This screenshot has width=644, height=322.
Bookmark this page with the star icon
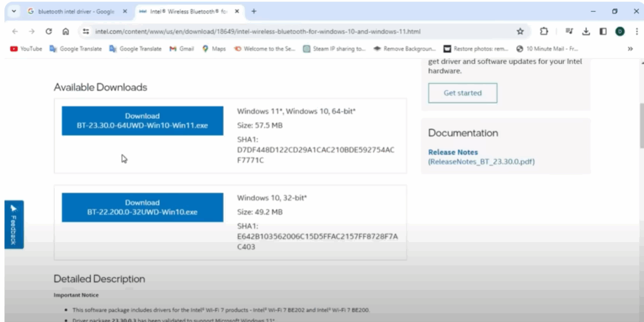coord(520,31)
